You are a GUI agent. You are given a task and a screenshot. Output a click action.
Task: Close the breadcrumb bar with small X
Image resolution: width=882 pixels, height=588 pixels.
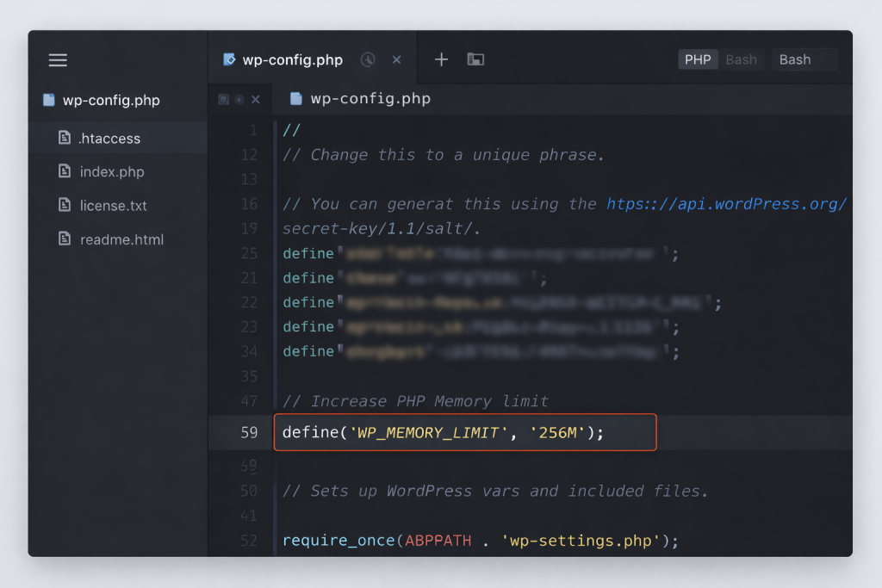[x=256, y=100]
